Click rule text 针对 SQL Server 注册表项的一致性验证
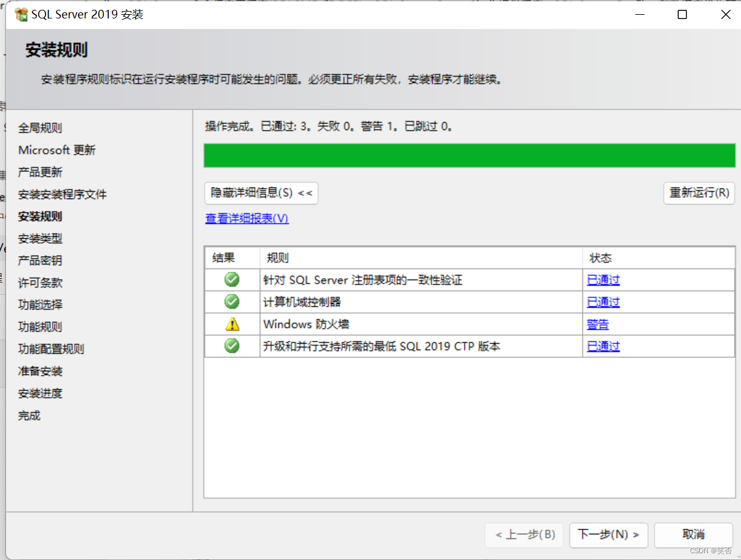Image resolution: width=741 pixels, height=560 pixels. pos(363,280)
